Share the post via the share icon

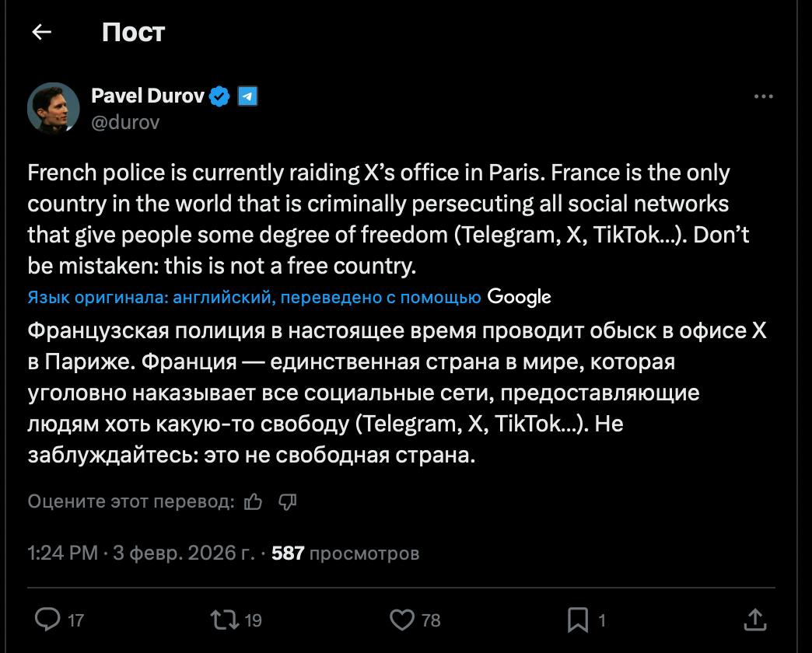[x=755, y=620]
